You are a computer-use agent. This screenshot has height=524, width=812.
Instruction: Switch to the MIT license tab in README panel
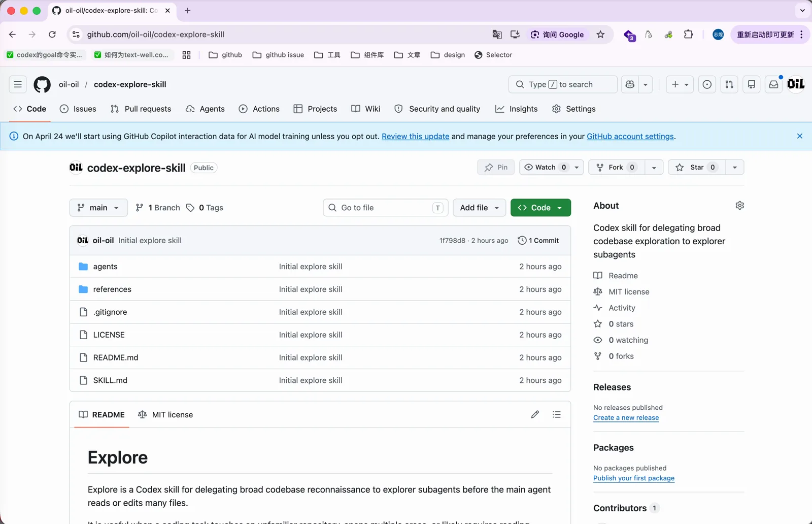[x=165, y=414]
